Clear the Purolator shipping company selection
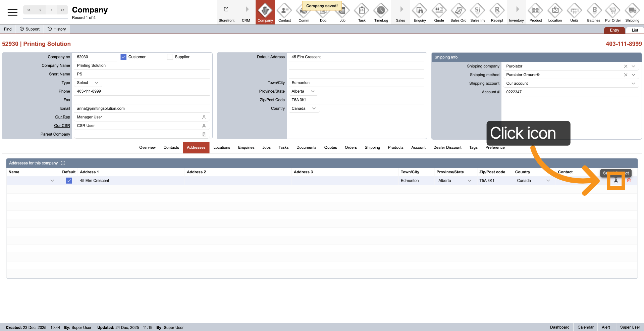 coord(626,66)
